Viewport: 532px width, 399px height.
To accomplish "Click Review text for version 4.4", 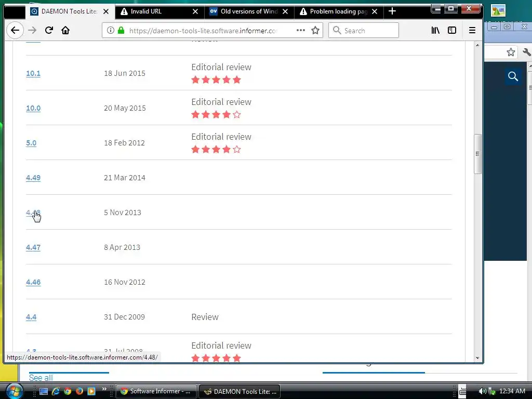I will [205, 317].
